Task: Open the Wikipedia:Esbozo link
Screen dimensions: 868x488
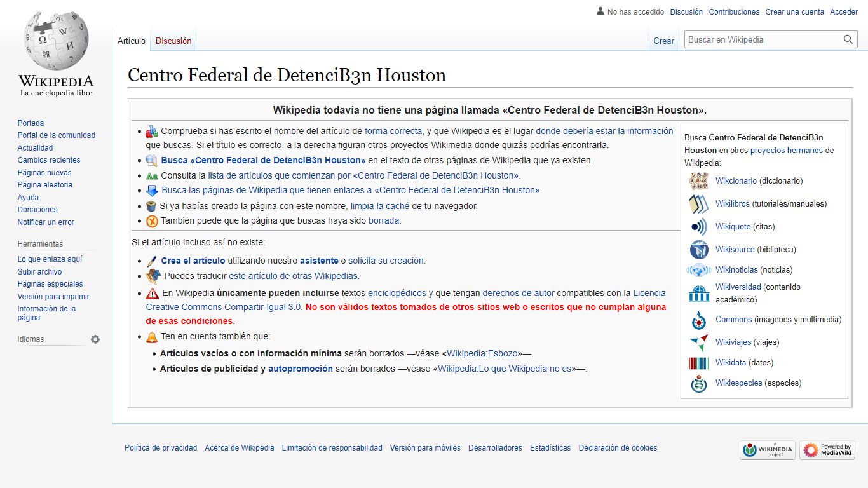Action: pyautogui.click(x=483, y=353)
